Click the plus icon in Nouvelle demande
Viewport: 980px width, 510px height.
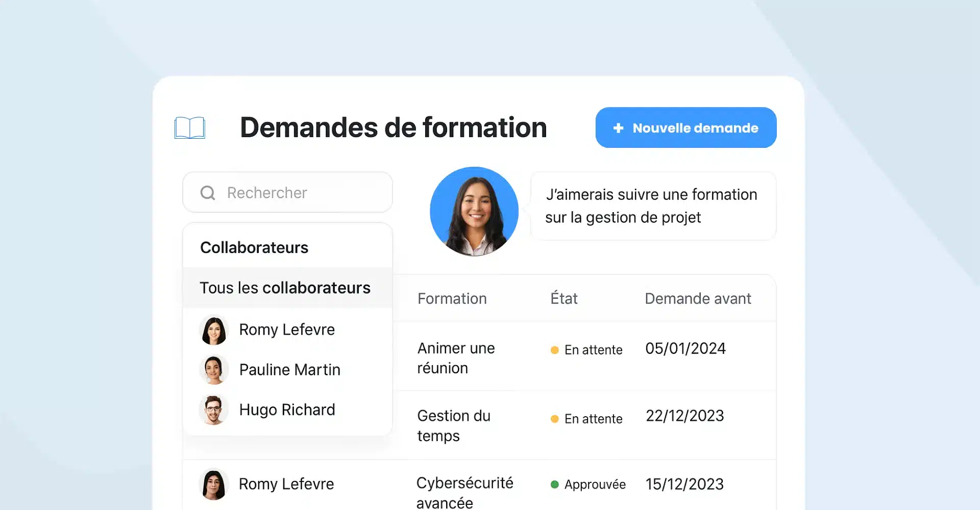tap(618, 128)
